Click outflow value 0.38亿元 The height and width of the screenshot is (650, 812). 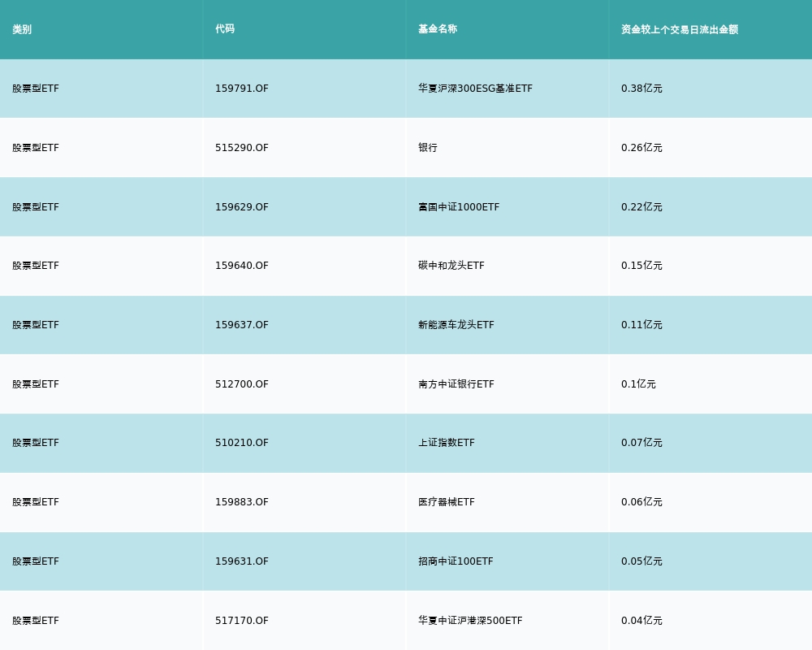[x=642, y=89]
